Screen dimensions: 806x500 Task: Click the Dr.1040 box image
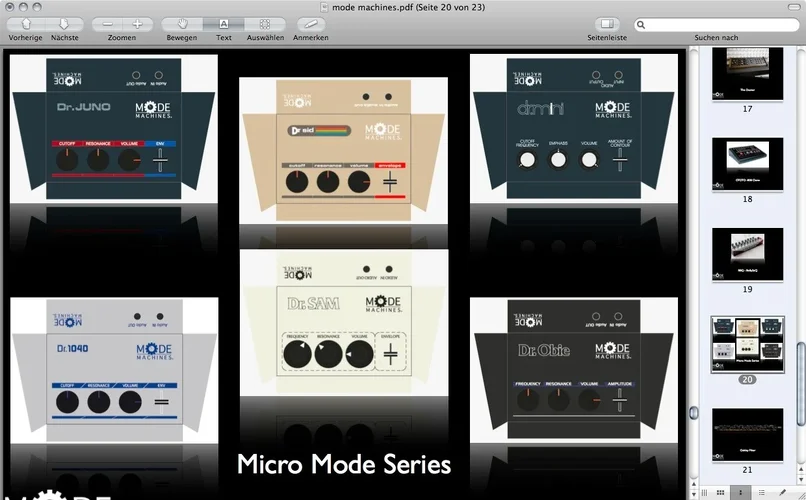114,371
